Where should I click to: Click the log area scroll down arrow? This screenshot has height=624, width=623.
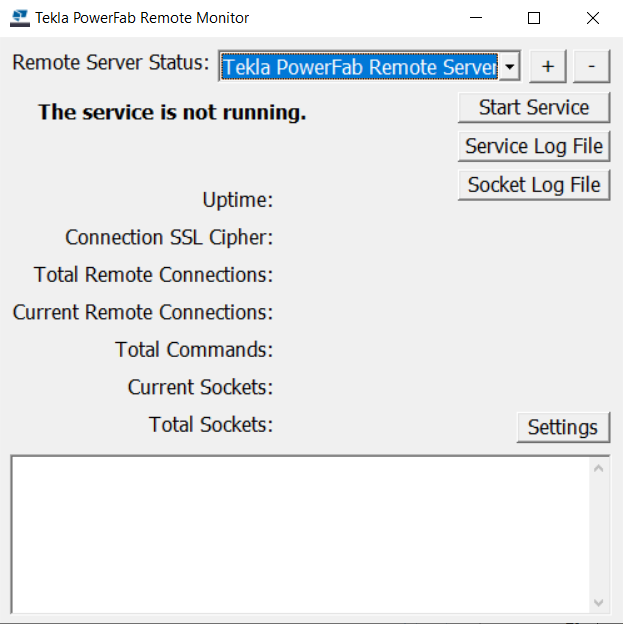(599, 602)
